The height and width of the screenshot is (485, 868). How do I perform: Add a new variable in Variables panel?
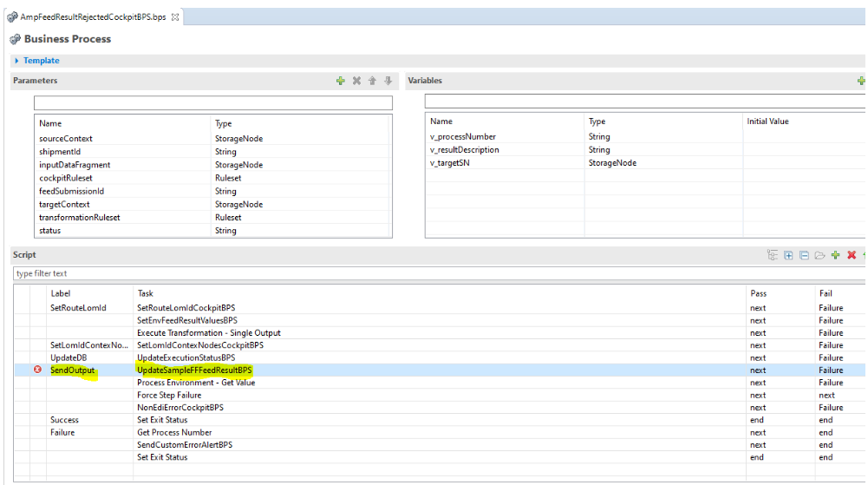click(861, 81)
